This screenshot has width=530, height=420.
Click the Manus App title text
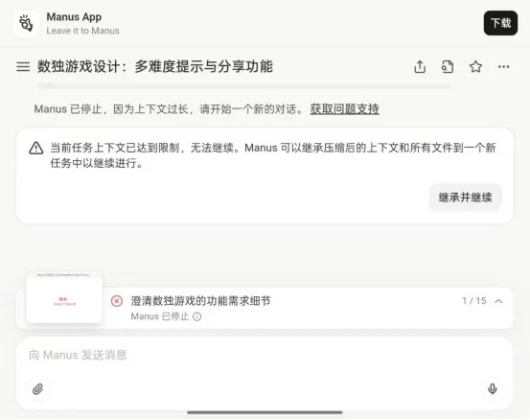pos(74,17)
